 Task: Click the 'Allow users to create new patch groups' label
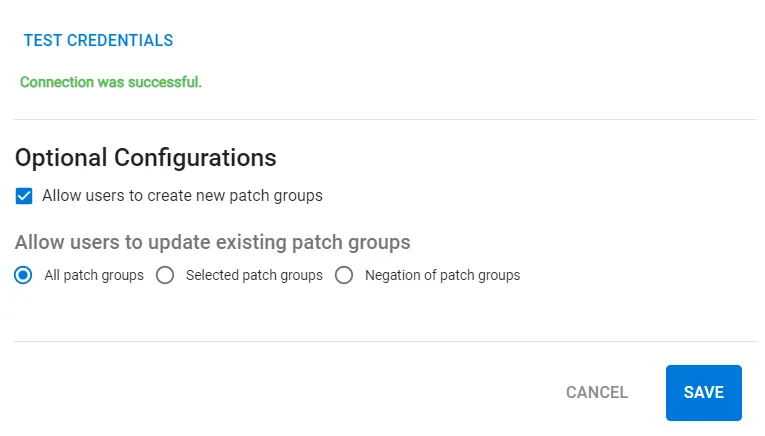[182, 196]
